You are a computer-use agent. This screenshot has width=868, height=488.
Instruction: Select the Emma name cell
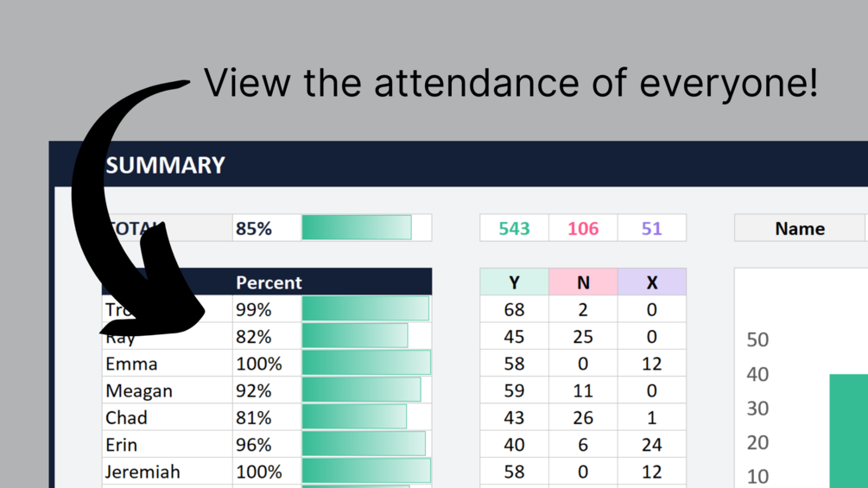point(168,364)
